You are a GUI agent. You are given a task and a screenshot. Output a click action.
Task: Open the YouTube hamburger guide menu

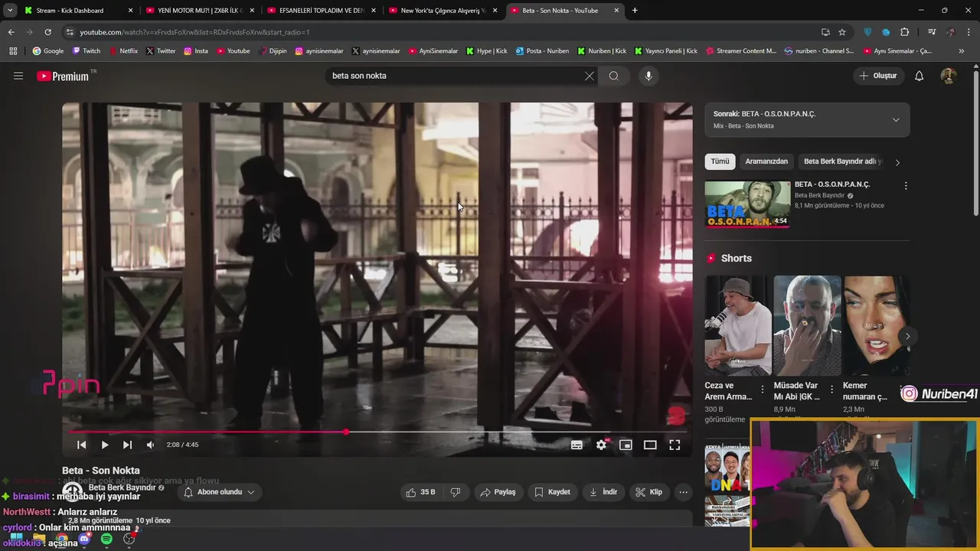click(18, 76)
